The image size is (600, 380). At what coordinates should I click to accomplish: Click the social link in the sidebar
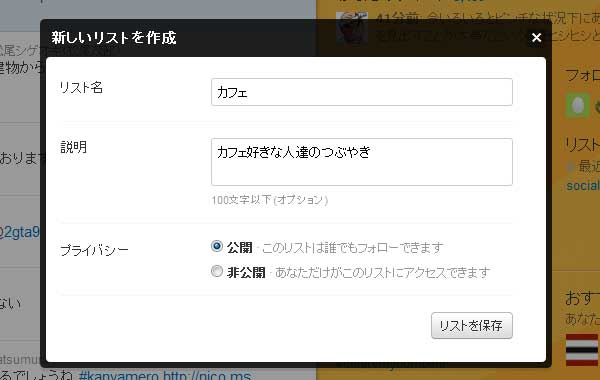(x=583, y=186)
